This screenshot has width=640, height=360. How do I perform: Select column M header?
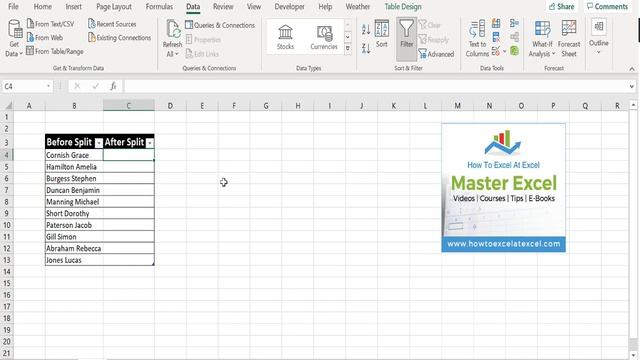pyautogui.click(x=457, y=106)
